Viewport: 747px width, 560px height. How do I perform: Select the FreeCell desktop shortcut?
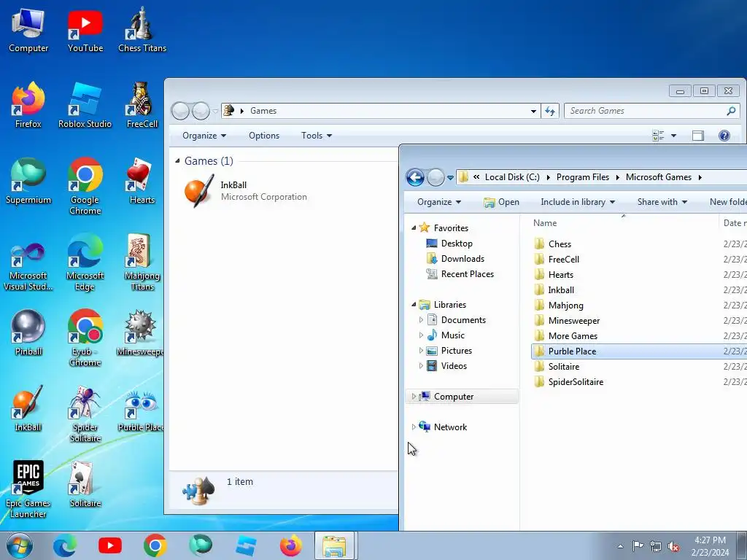tap(142, 106)
